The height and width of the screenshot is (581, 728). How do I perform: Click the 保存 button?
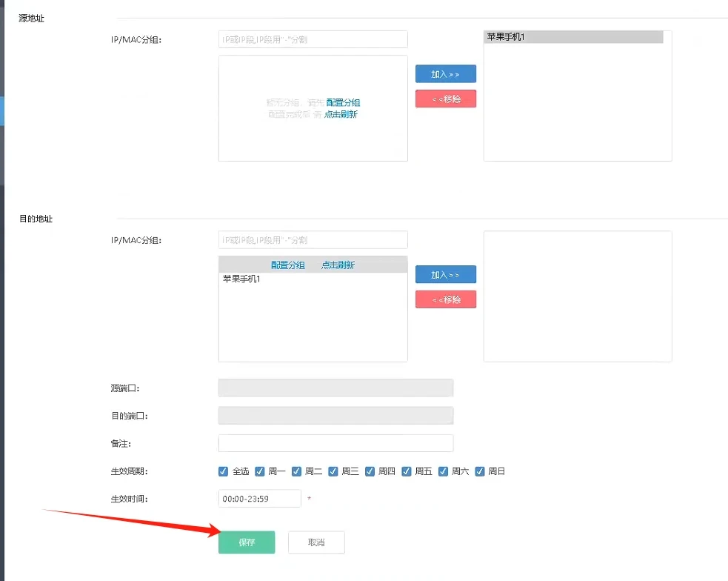[x=247, y=542]
